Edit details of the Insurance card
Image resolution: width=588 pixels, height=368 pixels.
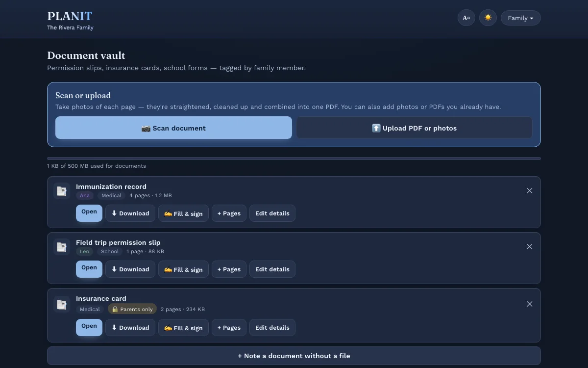tap(272, 327)
